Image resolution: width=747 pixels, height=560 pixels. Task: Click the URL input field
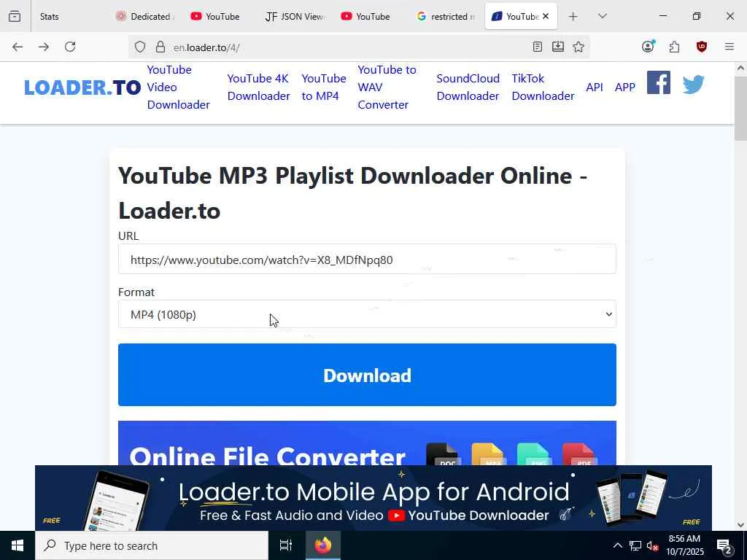click(x=367, y=259)
